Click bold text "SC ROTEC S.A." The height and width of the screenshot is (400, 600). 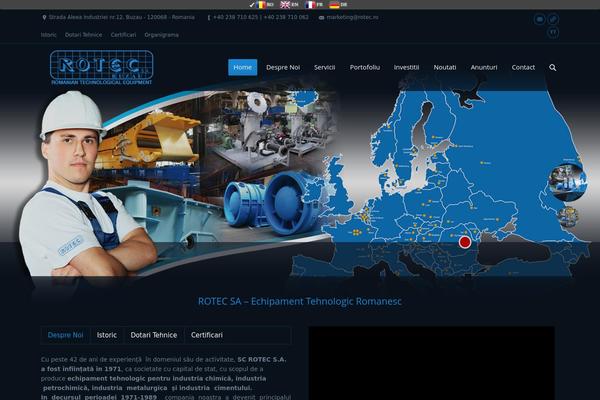262,359
